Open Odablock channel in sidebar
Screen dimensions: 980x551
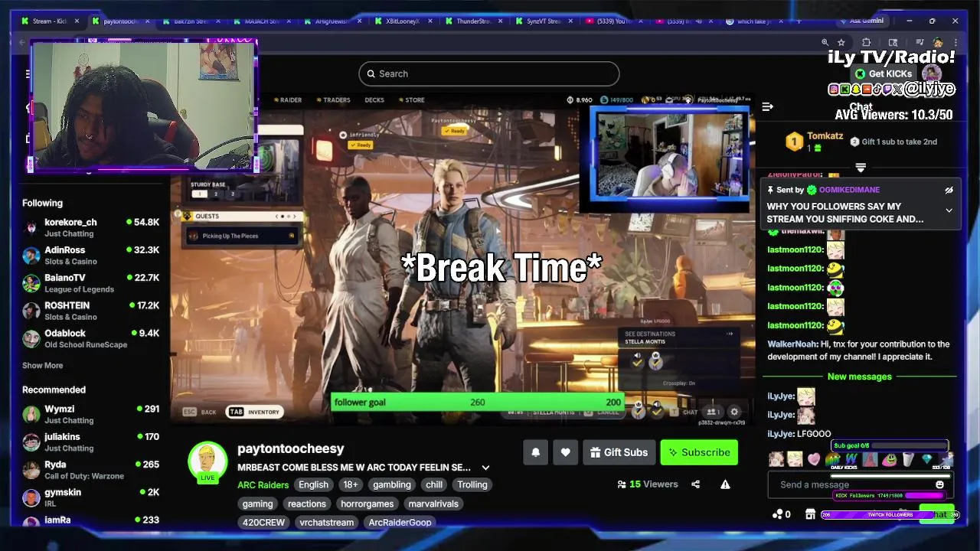click(x=90, y=338)
